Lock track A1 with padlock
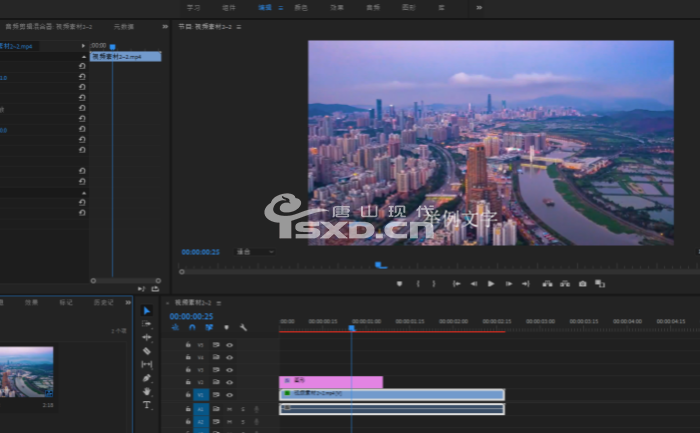Viewport: 700px width, 433px height. (188, 408)
